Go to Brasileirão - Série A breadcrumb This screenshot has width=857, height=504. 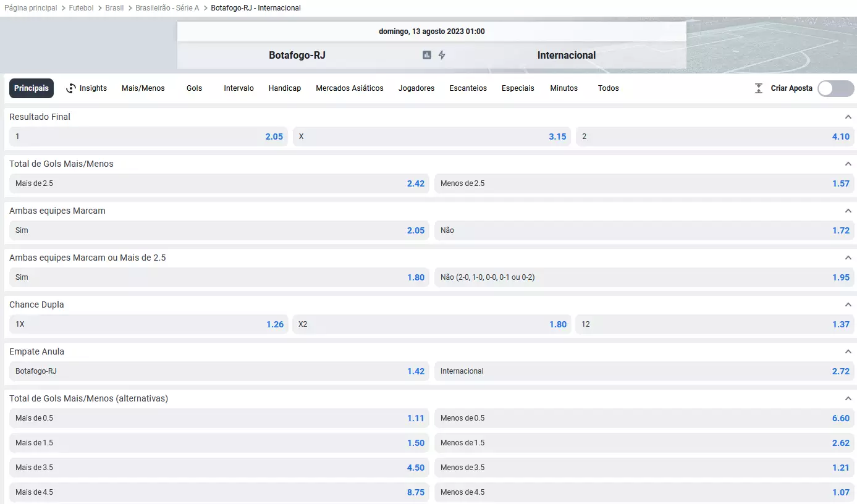[x=167, y=8]
